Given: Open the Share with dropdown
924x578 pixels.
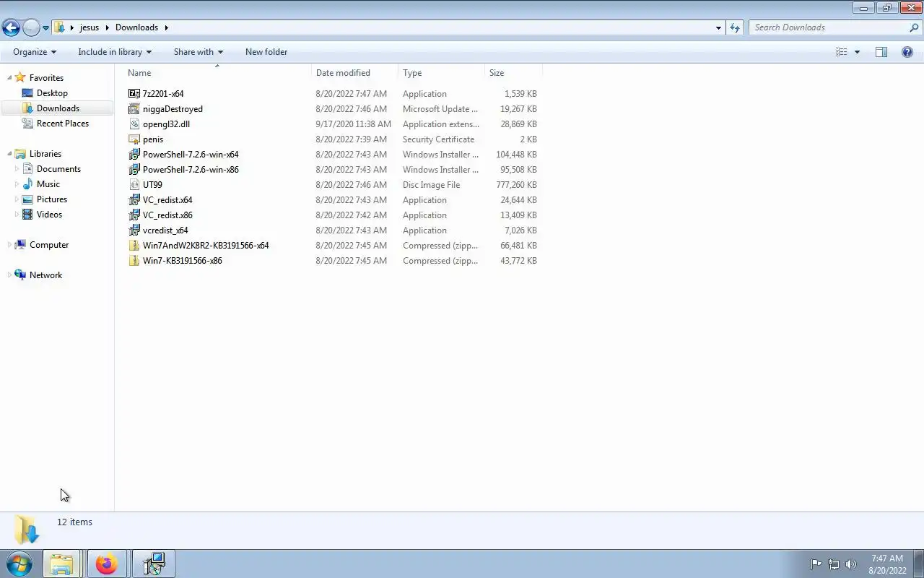Looking at the screenshot, I should point(199,52).
